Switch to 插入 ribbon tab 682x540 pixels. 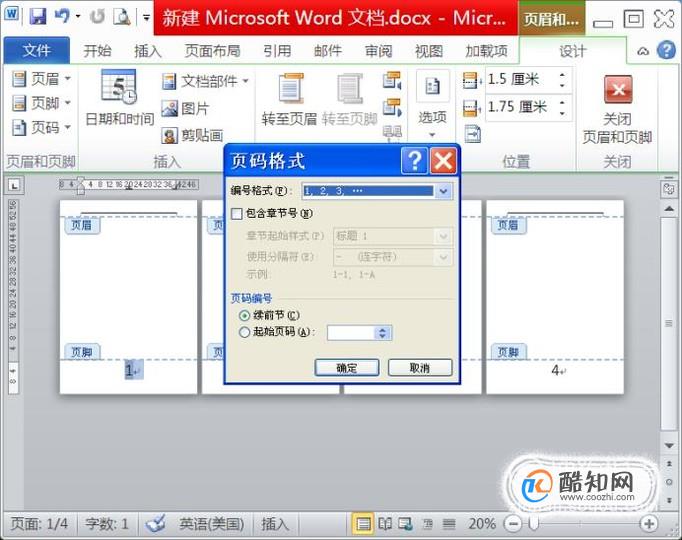[148, 51]
